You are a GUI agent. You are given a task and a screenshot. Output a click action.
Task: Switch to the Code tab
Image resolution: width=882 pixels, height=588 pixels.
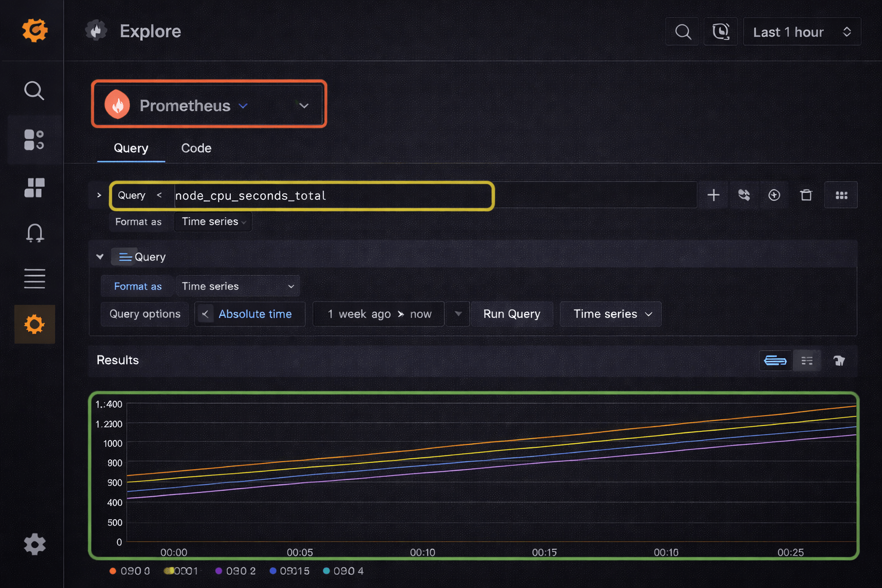point(196,148)
